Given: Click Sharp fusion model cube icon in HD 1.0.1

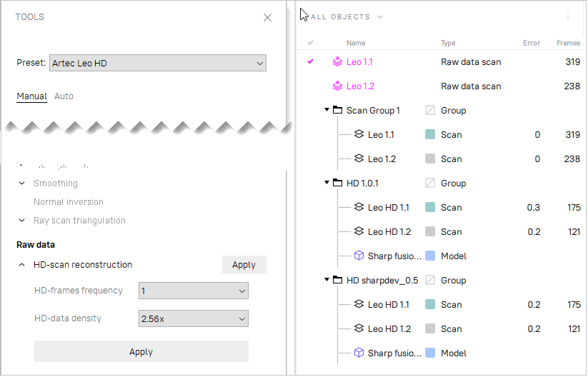Looking at the screenshot, I should (x=359, y=256).
